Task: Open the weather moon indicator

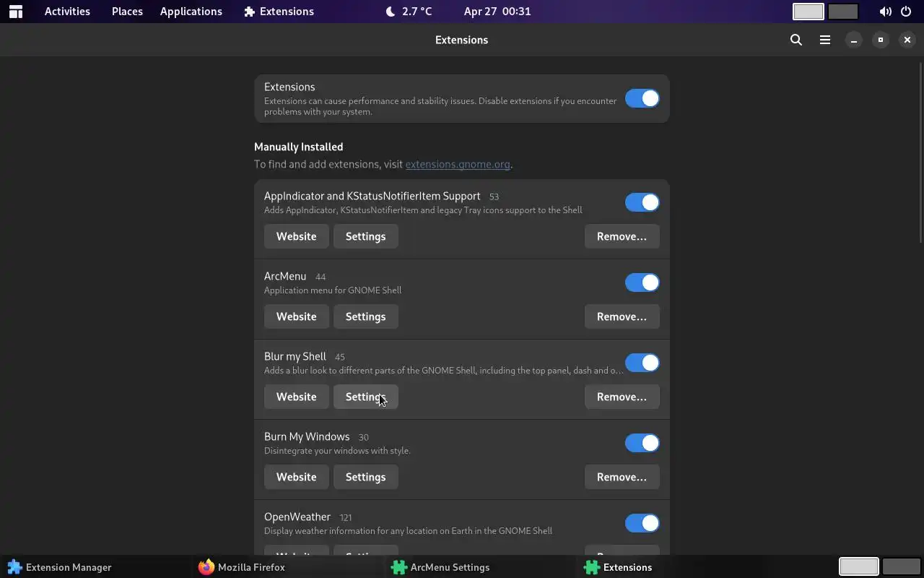Action: pos(391,12)
